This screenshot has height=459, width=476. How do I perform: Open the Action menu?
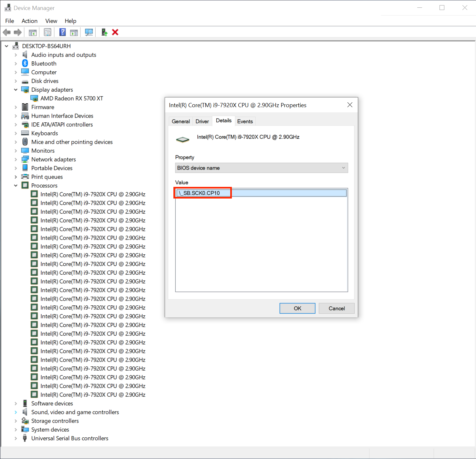29,21
